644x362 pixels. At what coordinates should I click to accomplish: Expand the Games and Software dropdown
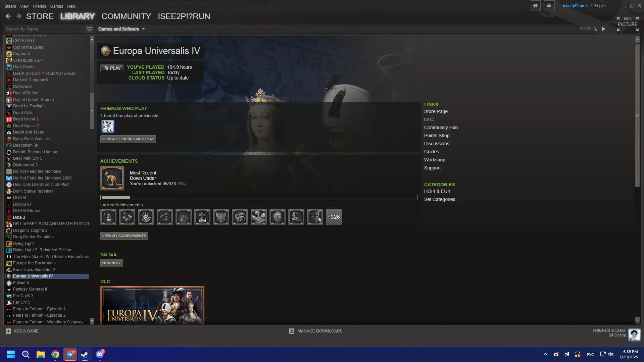(121, 29)
